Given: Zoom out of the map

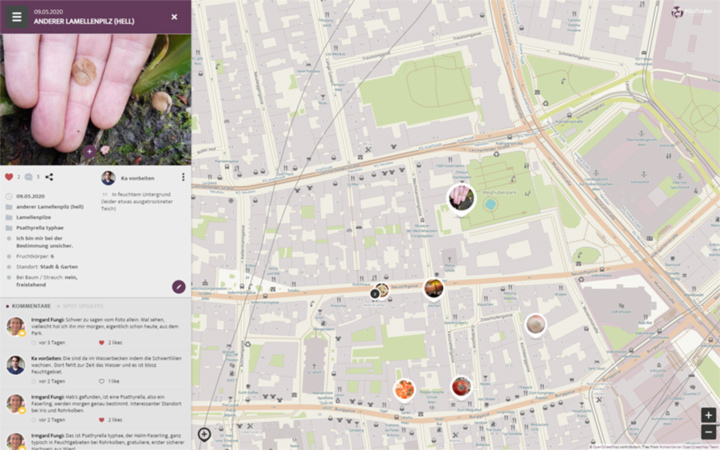Looking at the screenshot, I should pyautogui.click(x=708, y=432).
